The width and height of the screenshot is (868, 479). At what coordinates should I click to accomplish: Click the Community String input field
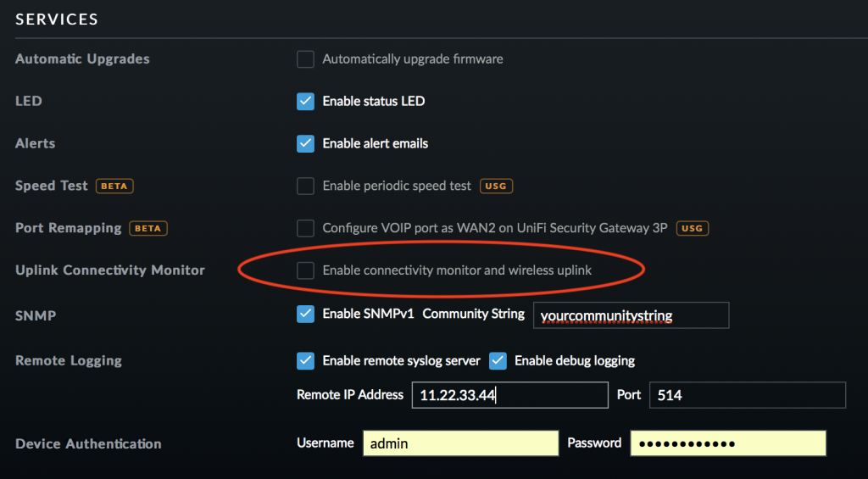631,315
